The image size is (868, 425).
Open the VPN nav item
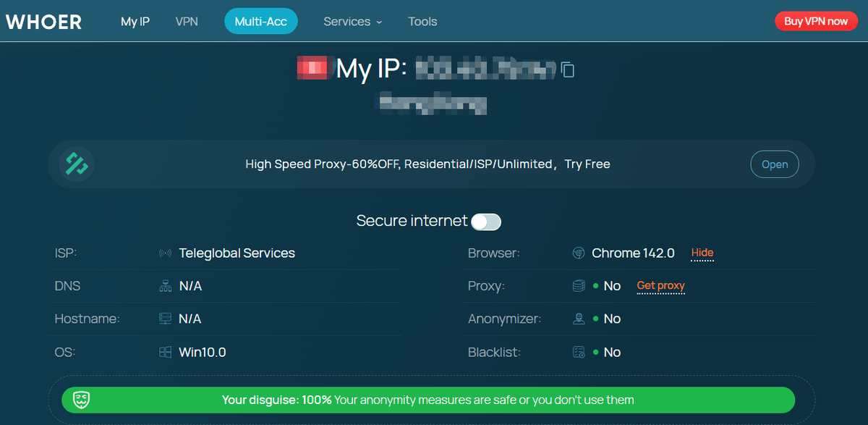coord(187,22)
